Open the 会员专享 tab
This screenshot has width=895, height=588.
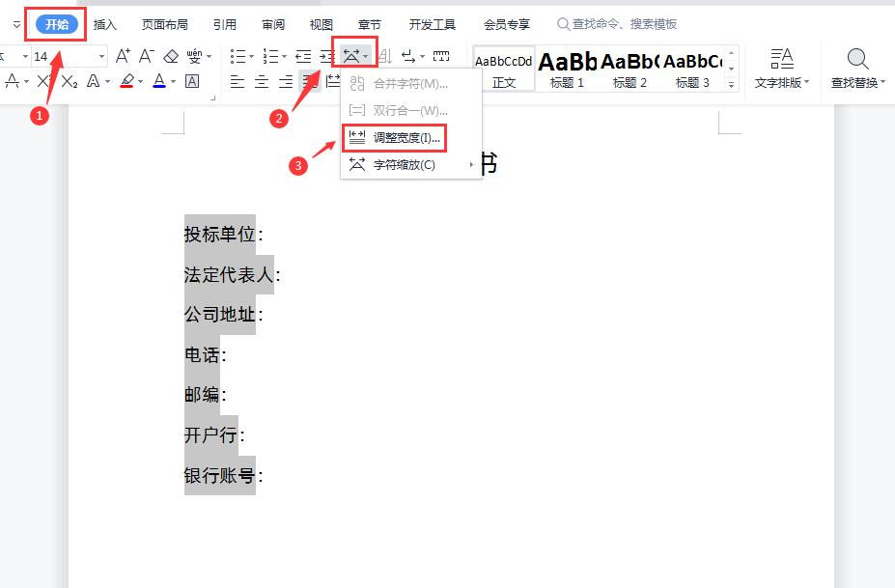(507, 24)
